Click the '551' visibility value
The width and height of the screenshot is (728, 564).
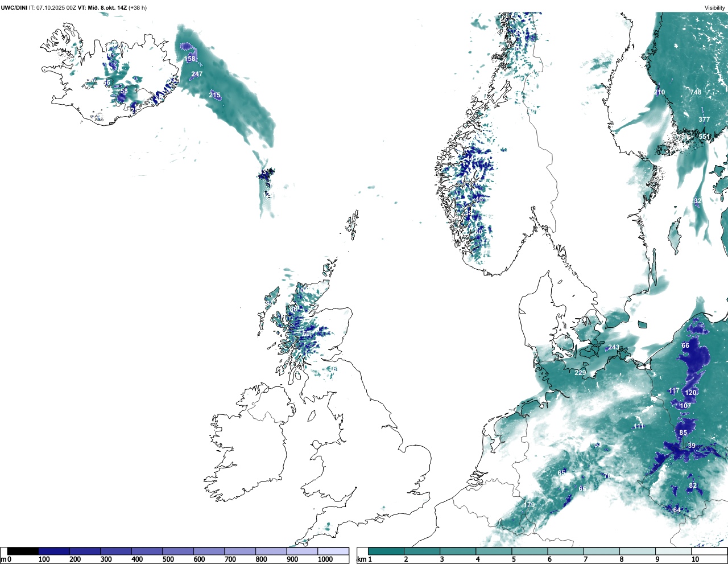pos(704,137)
